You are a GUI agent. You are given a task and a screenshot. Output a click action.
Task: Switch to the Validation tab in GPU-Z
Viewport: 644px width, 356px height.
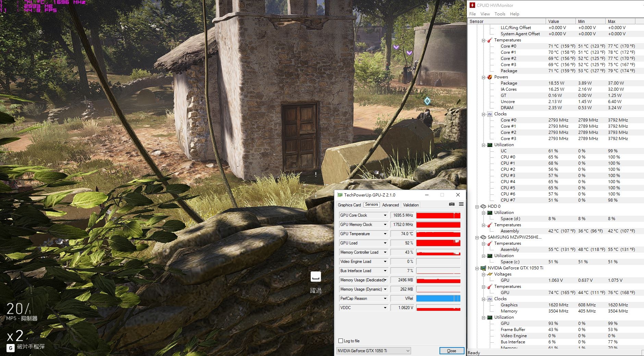coord(411,205)
